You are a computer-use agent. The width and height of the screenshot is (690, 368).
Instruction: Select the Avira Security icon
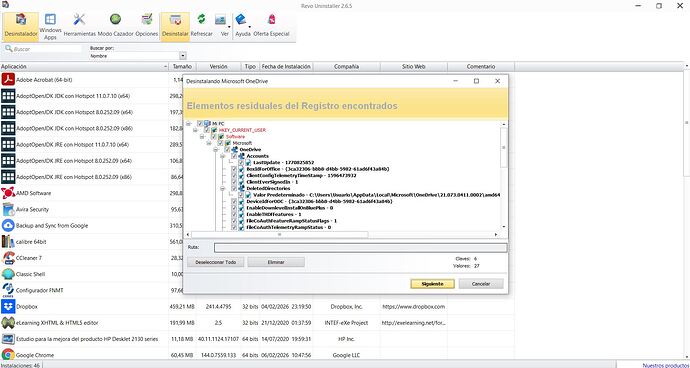(8, 209)
